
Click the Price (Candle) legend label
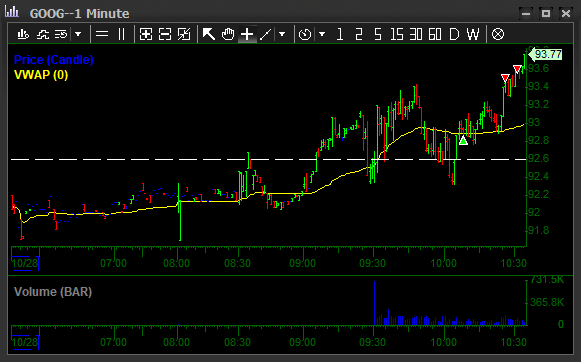(54, 60)
